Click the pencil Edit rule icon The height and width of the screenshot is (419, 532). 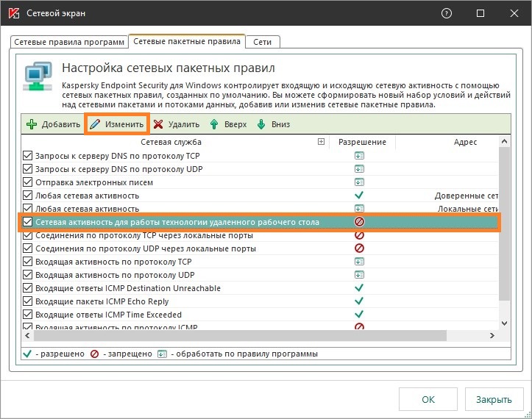(95, 124)
